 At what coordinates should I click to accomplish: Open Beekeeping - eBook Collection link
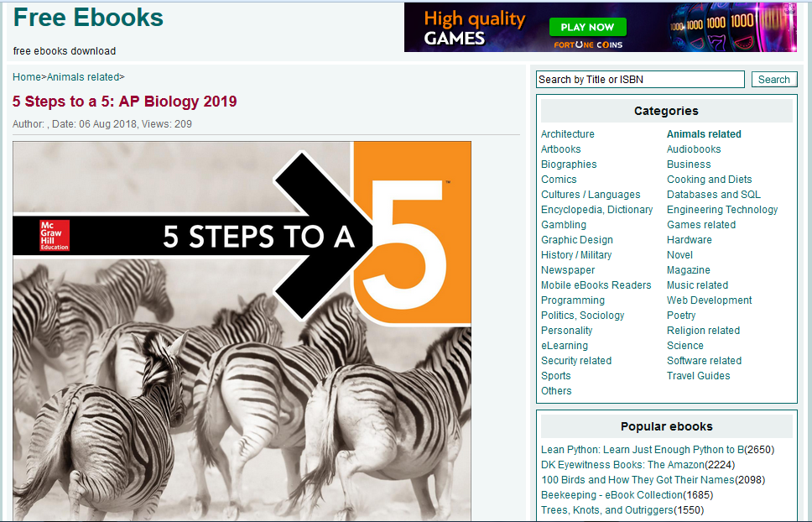612,494
